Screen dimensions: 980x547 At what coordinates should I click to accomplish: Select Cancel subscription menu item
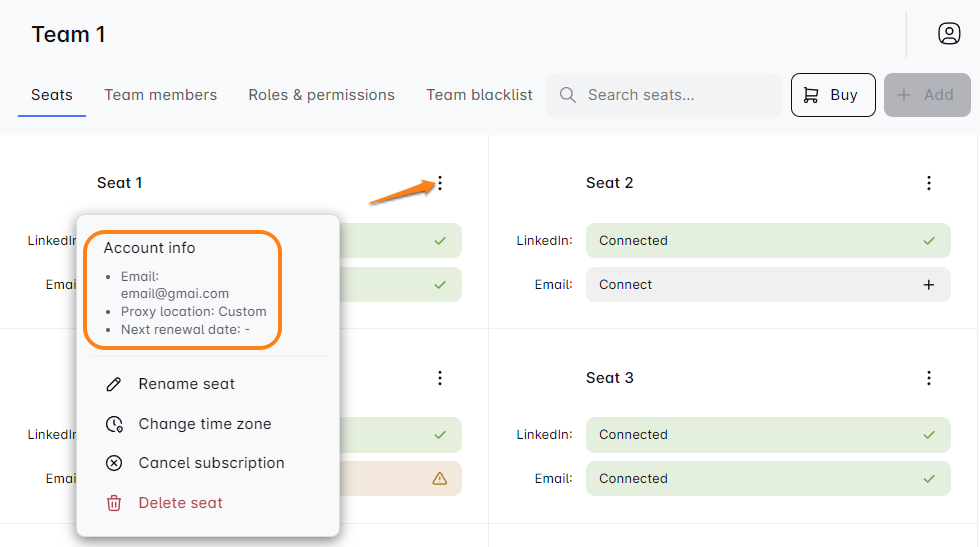211,463
